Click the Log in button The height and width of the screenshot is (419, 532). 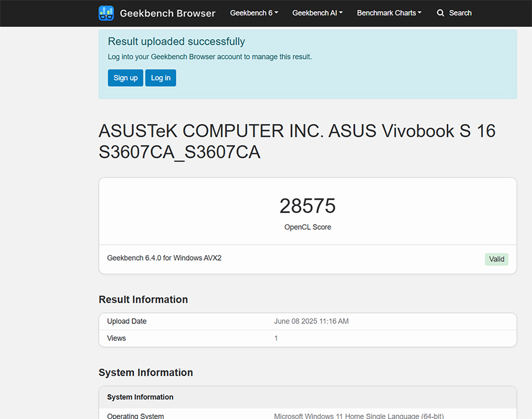click(x=161, y=78)
